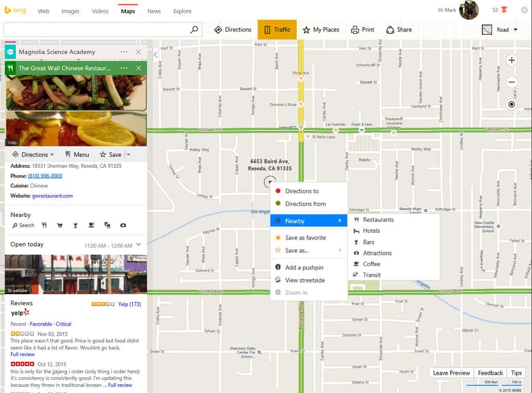Image resolution: width=532 pixels, height=393 pixels.
Task: Click the search magnifier icon
Action: (x=194, y=30)
